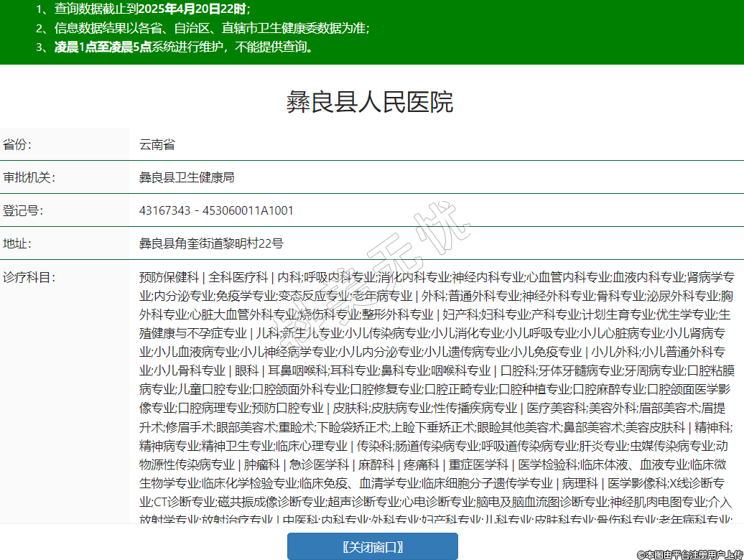Select the 云南省 province value
The width and height of the screenshot is (744, 560).
pyautogui.click(x=157, y=144)
